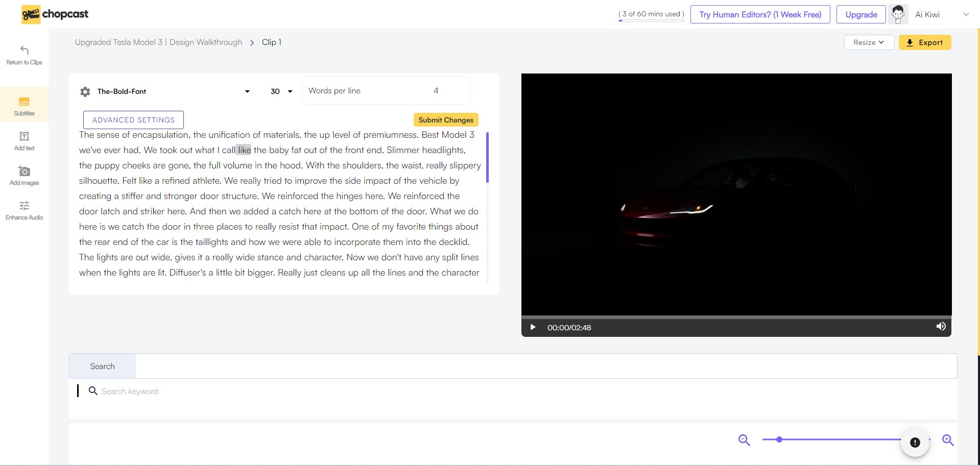
Task: Open The-Bold-Font font dropdown
Action: click(x=173, y=91)
